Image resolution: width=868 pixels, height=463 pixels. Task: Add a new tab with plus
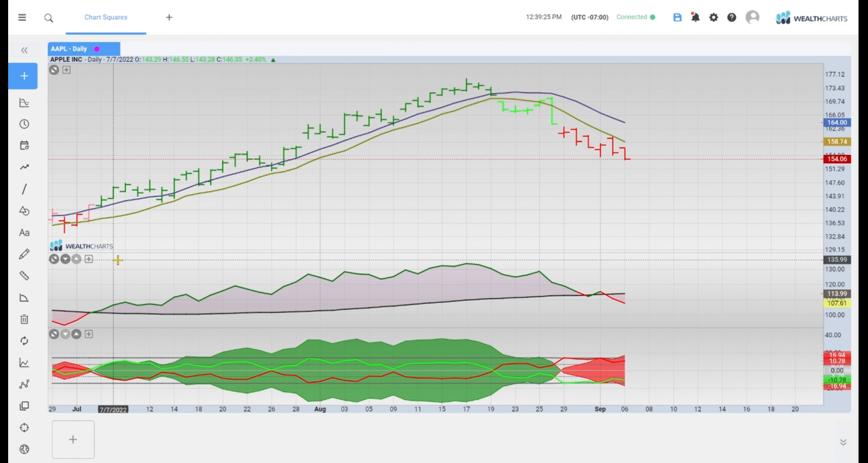[169, 17]
